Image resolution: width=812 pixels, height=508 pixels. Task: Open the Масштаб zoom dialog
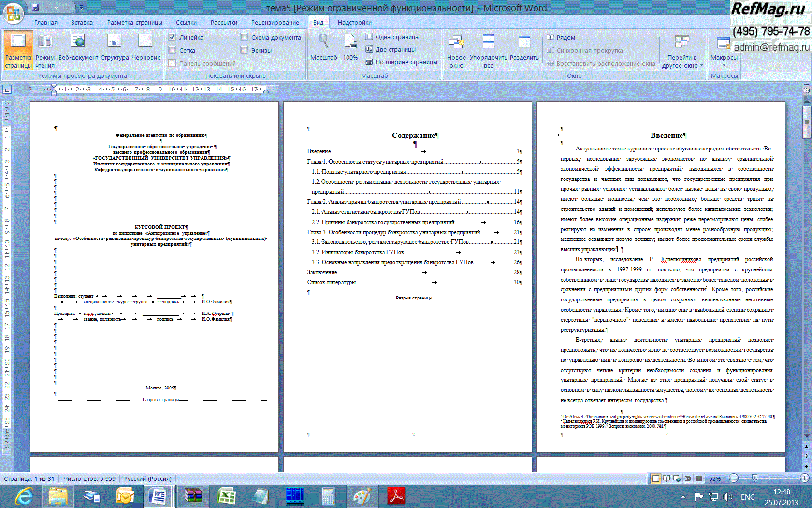pos(323,48)
